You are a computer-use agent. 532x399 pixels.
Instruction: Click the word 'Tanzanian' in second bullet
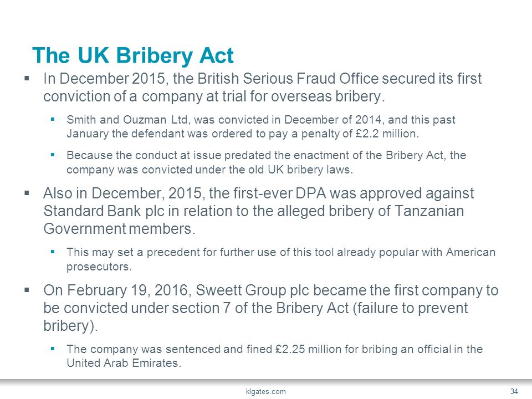(x=429, y=211)
